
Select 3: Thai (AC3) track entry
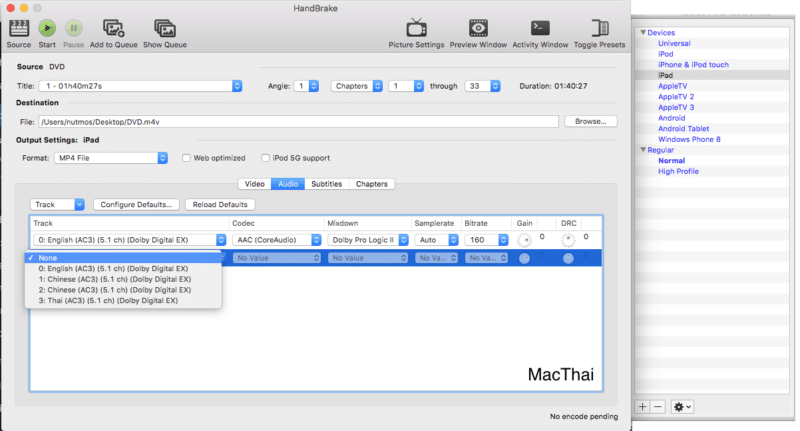click(123, 301)
